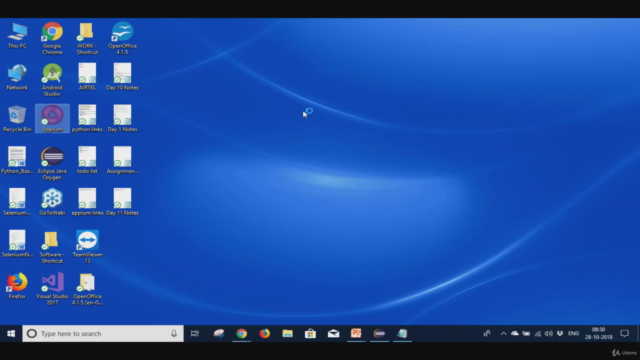Select the Network desktop icon
The height and width of the screenshot is (360, 640).
click(x=17, y=78)
